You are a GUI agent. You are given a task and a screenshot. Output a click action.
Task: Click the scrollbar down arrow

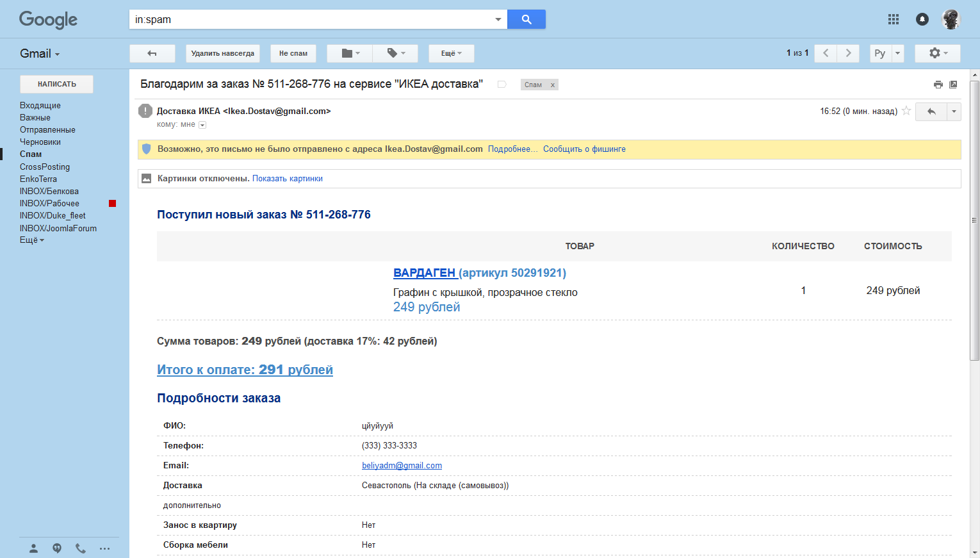(975, 553)
